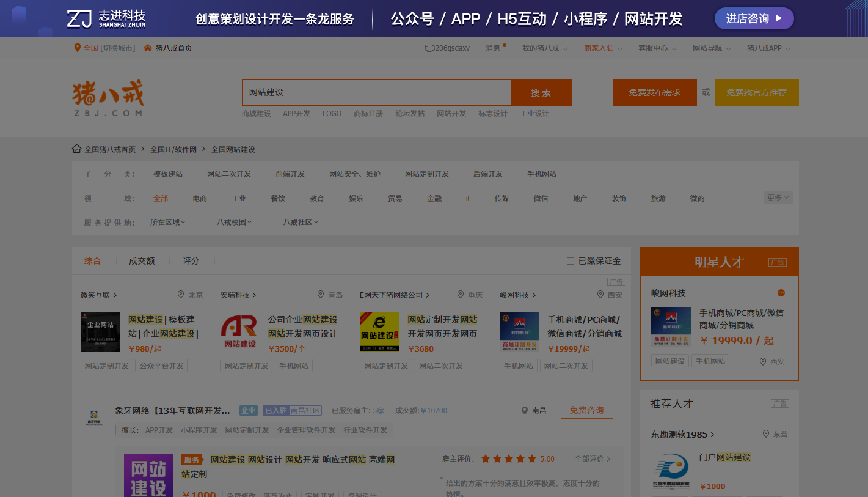Open the 网站导航 dropdown menu

pyautogui.click(x=712, y=48)
